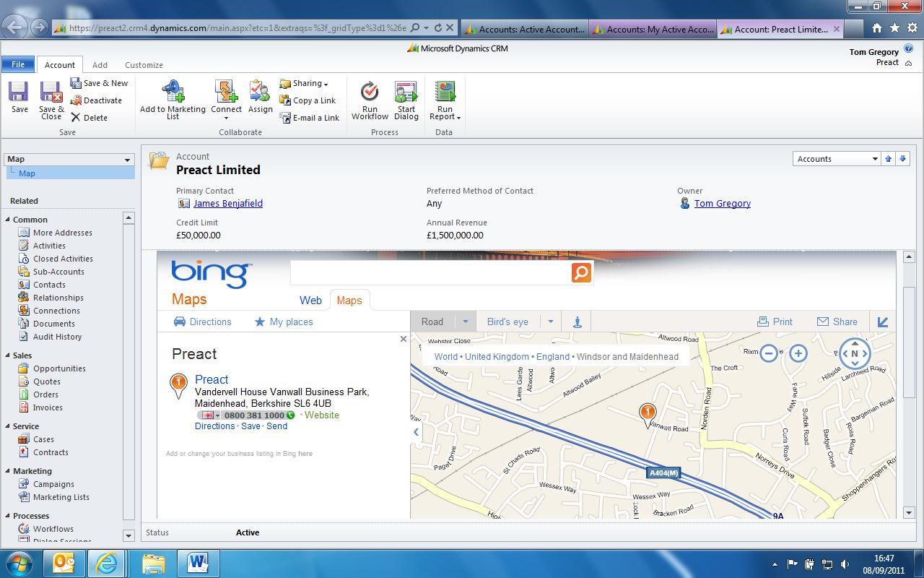Collapse the Service section
The height and width of the screenshot is (578, 924).
tap(8, 426)
